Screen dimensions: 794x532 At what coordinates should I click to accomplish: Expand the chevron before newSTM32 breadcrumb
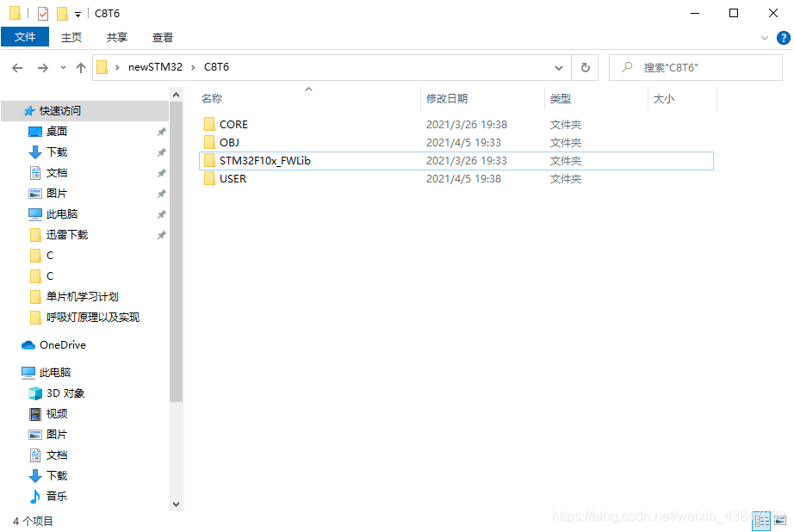tap(117, 68)
